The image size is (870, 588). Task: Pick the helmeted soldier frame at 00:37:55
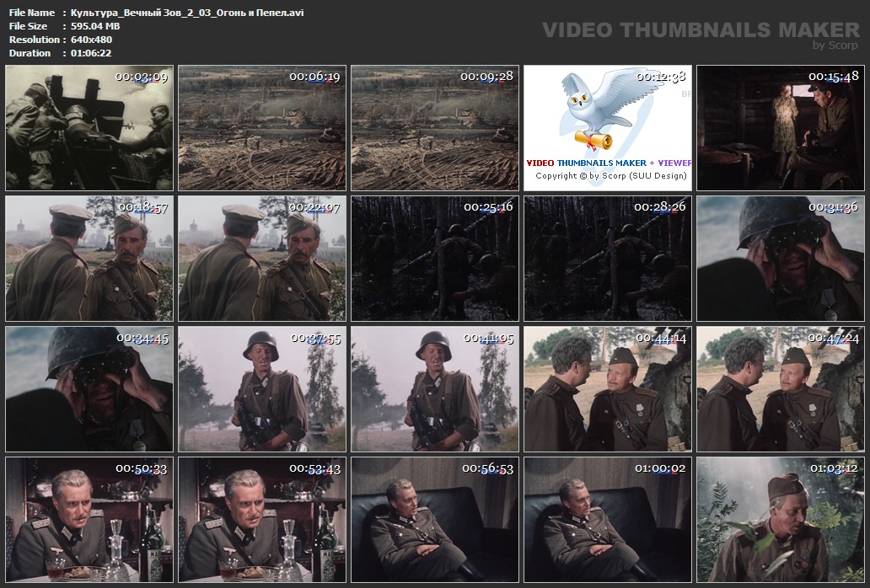point(262,389)
